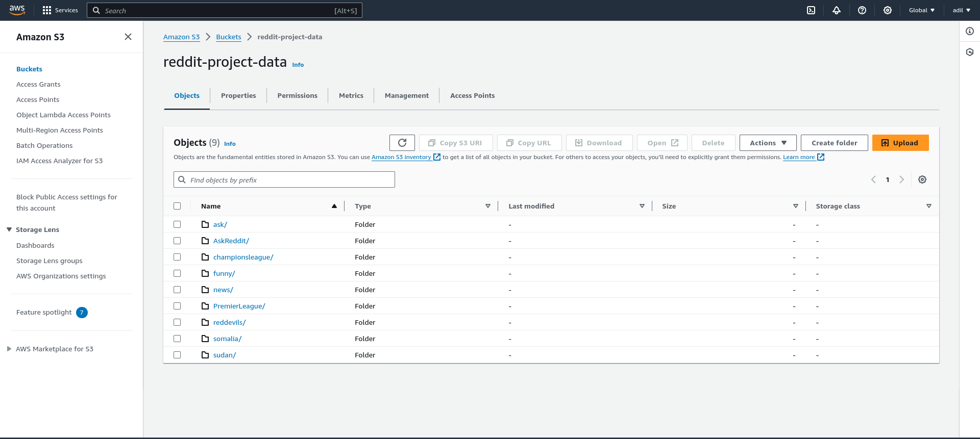Switch to the Access Points tab

(x=473, y=95)
